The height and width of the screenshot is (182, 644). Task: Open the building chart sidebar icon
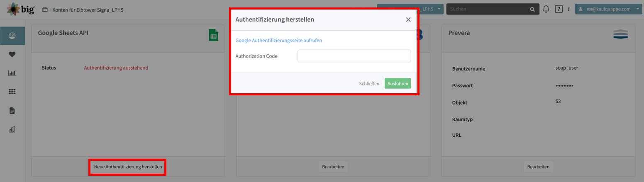pyautogui.click(x=12, y=129)
